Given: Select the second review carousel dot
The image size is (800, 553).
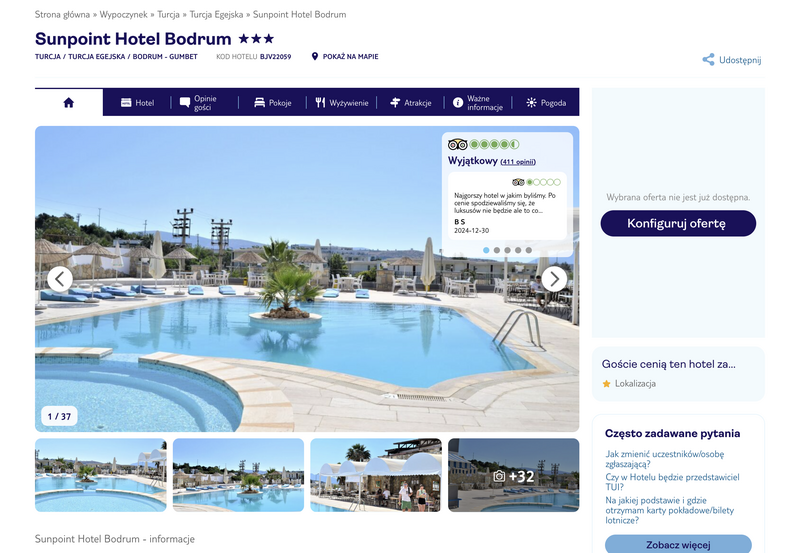Looking at the screenshot, I should coord(497,250).
